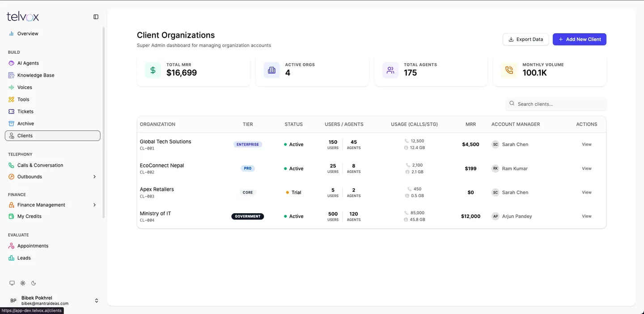The width and height of the screenshot is (644, 314).
Task: Click the Total MRR dollar icon
Action: (x=153, y=70)
